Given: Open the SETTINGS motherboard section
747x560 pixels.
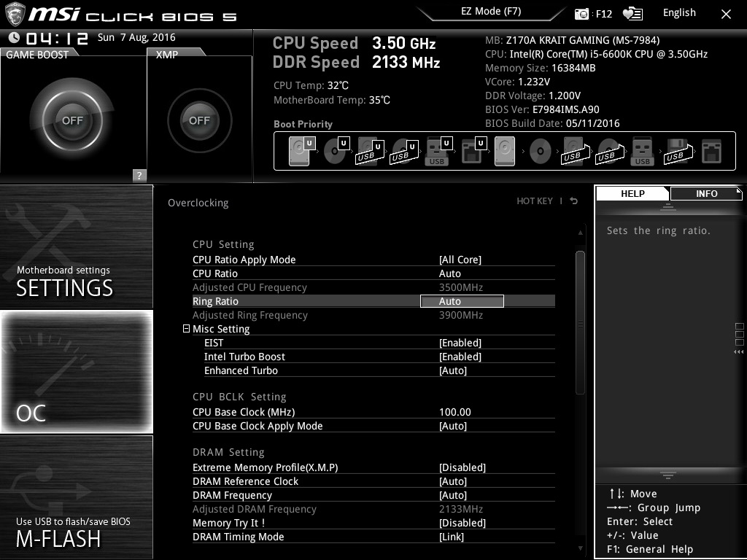Looking at the screenshot, I should click(x=76, y=246).
